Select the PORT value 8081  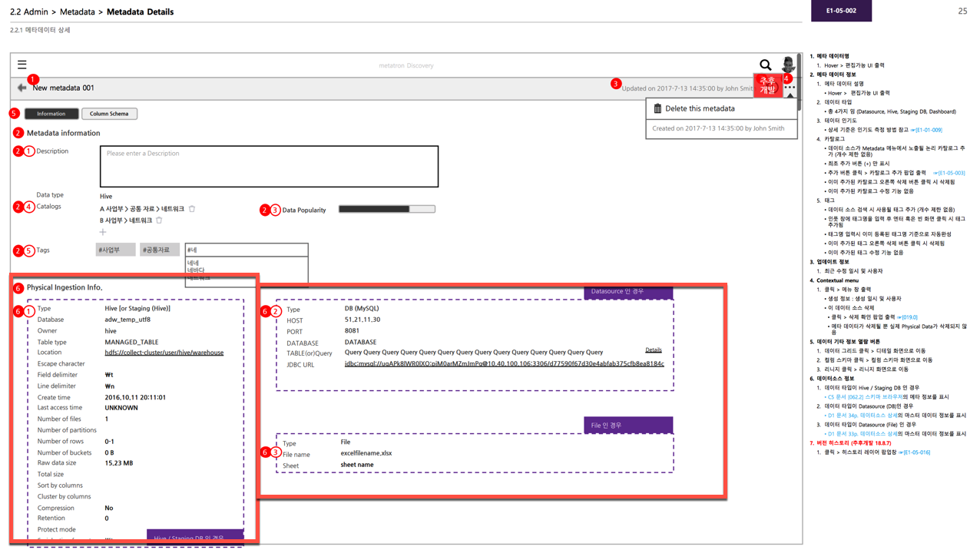pos(352,331)
